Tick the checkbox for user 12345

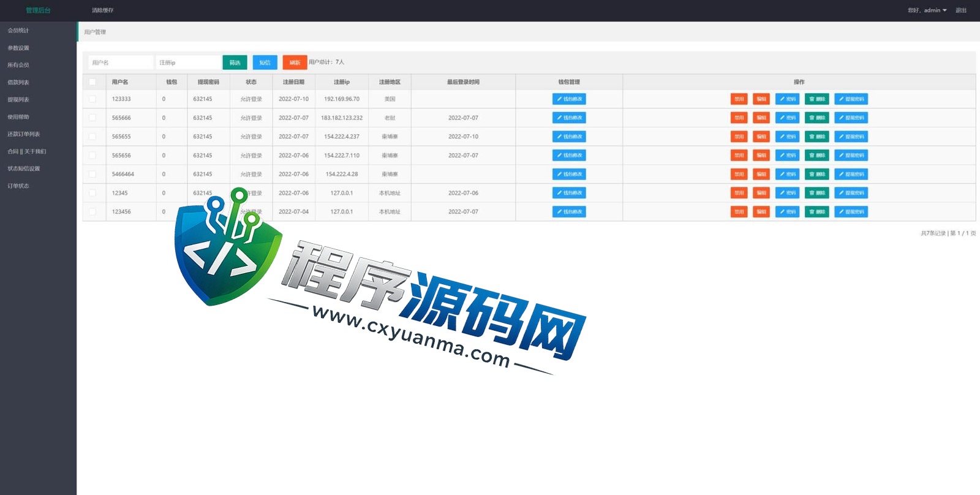[x=92, y=193]
